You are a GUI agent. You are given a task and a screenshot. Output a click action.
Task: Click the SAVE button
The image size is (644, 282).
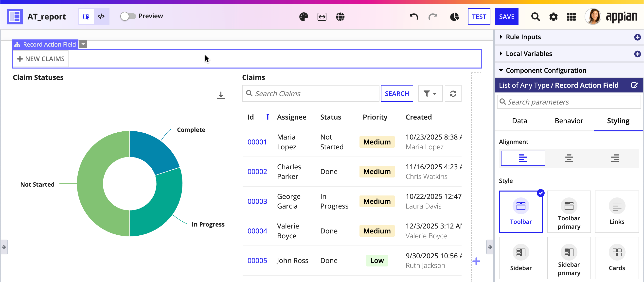point(506,17)
